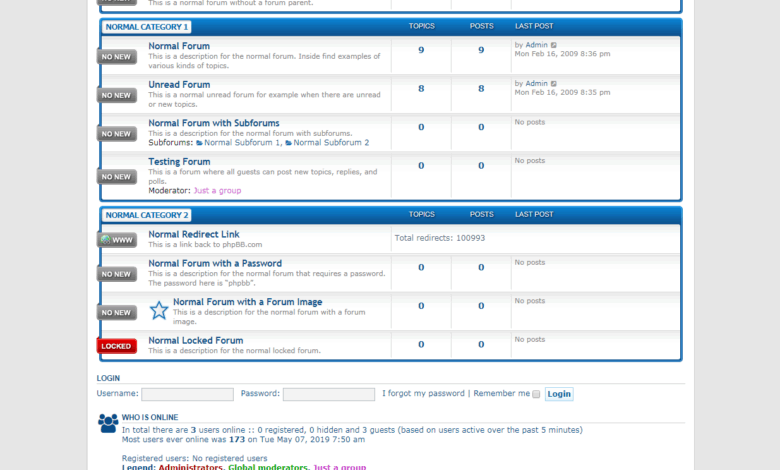Click the pink Just a group moderator link
The height and width of the screenshot is (470, 780).
(217, 190)
